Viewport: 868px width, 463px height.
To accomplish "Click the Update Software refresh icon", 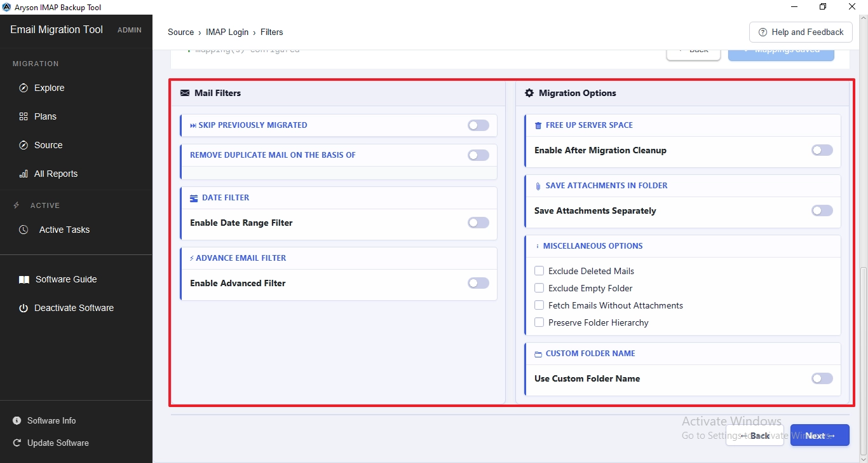I will 17,443.
